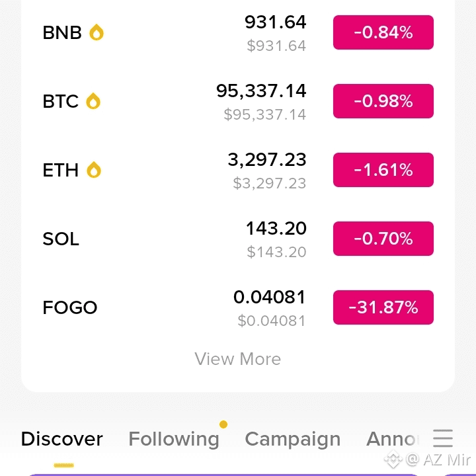The width and height of the screenshot is (476, 476).
Task: Tap the yellow notification dot above Following
Action: pos(223,424)
